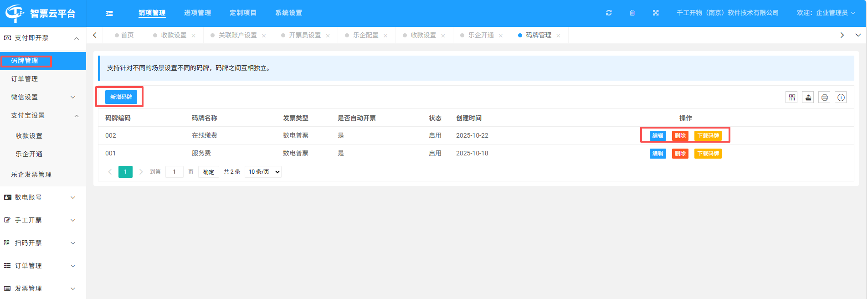Viewport: 868px width, 299px height.
Task: Open tab options dropdown at far right
Action: pyautogui.click(x=858, y=35)
